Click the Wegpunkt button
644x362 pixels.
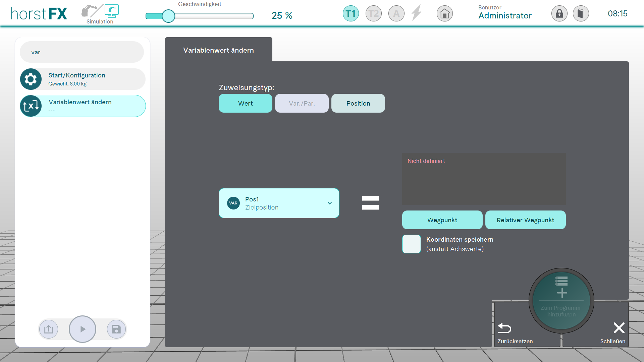[442, 220]
